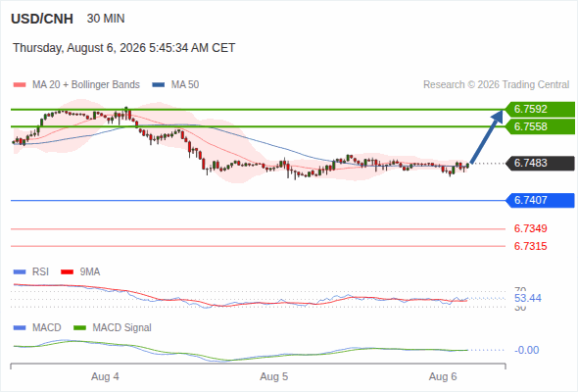Image resolution: width=578 pixels, height=392 pixels.
Task: Select the Aug 4 date axis label
Action: (x=105, y=377)
